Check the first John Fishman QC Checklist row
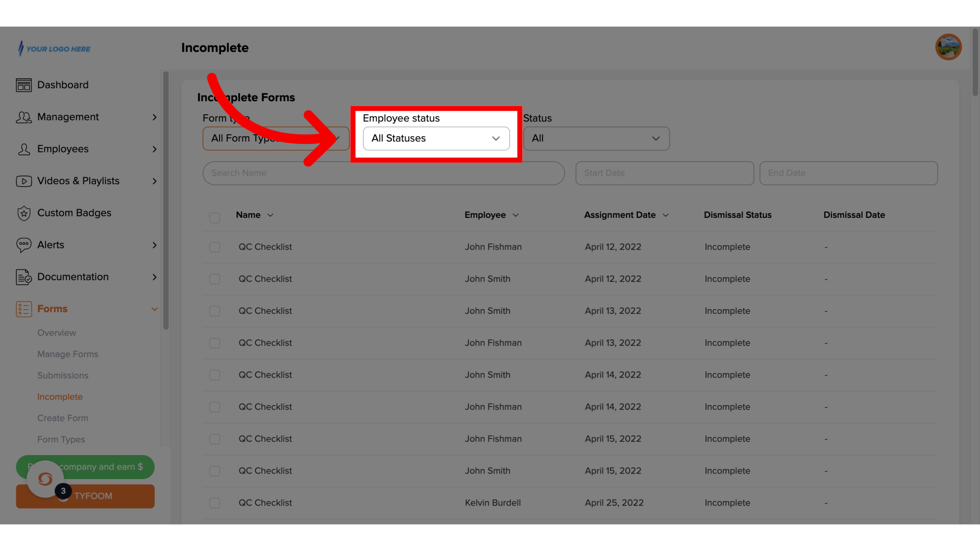980x551 pixels. point(214,247)
